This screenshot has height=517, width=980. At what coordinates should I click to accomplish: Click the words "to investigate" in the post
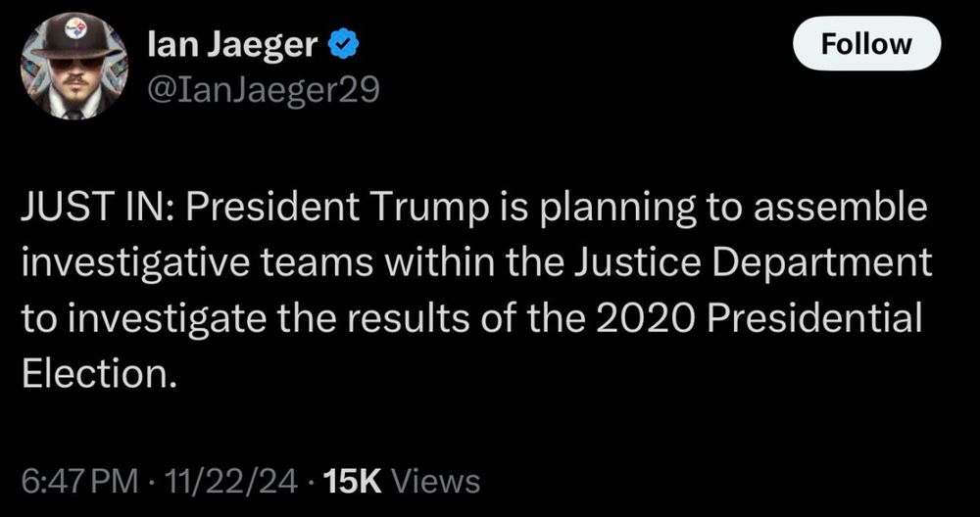pos(142,317)
